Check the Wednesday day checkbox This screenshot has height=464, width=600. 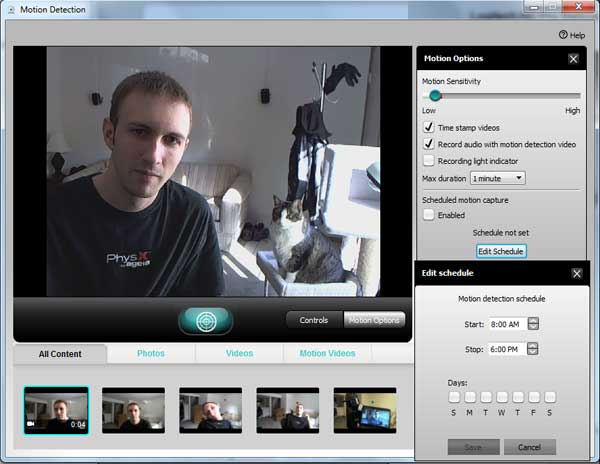click(x=502, y=397)
